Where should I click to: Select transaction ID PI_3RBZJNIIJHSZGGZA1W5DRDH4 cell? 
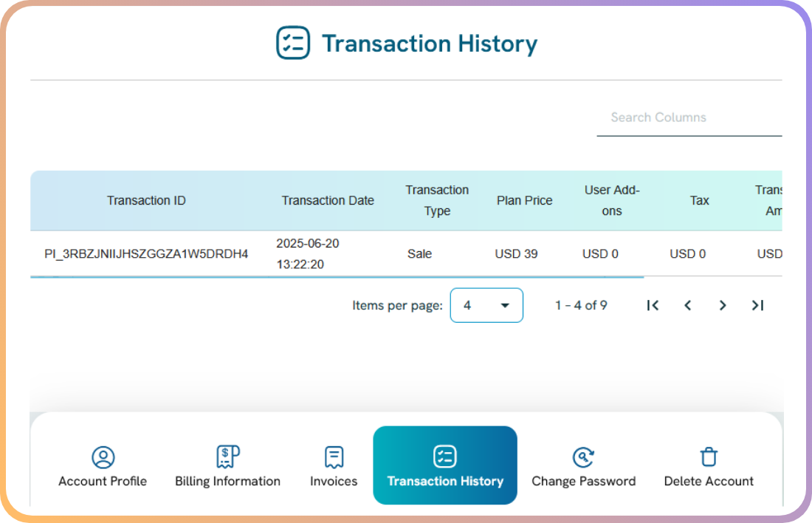pyautogui.click(x=146, y=254)
